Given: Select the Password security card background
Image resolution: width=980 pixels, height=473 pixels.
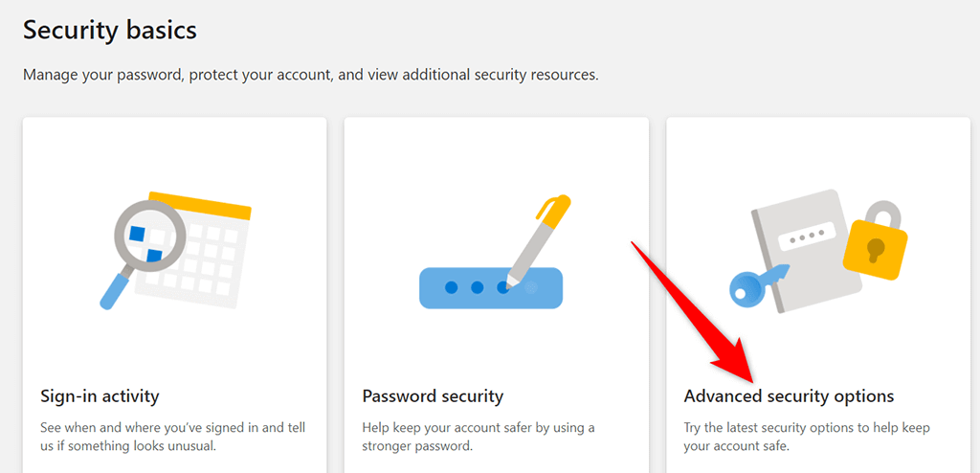Looking at the screenshot, I should (x=497, y=295).
